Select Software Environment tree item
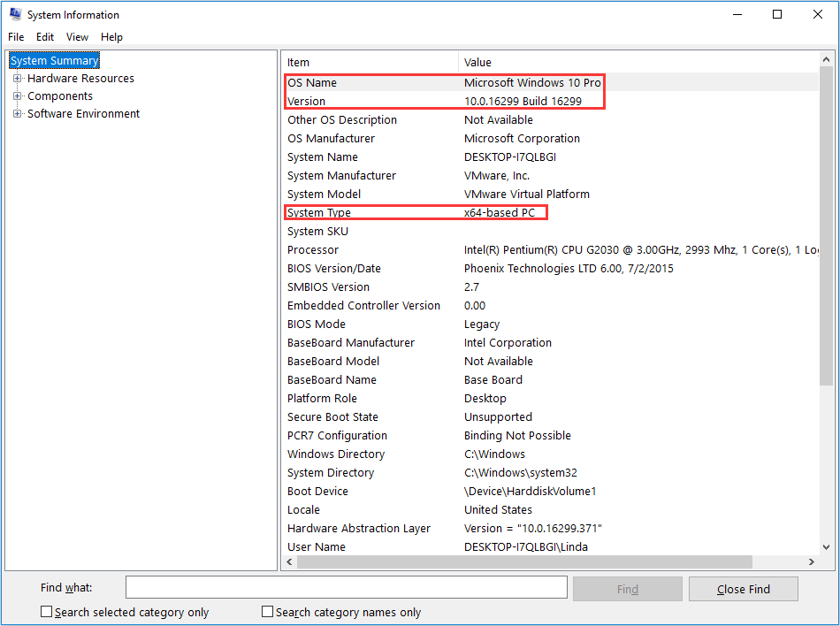 click(84, 113)
